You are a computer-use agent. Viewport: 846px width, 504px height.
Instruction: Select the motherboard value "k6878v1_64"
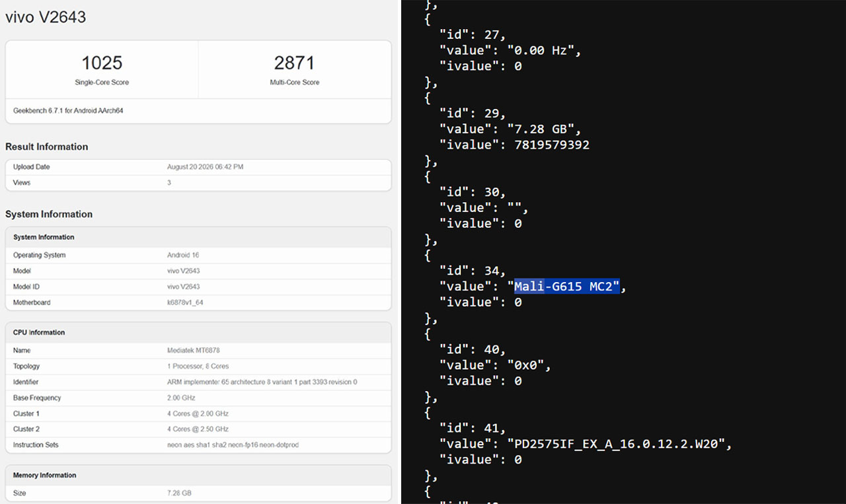tap(184, 303)
